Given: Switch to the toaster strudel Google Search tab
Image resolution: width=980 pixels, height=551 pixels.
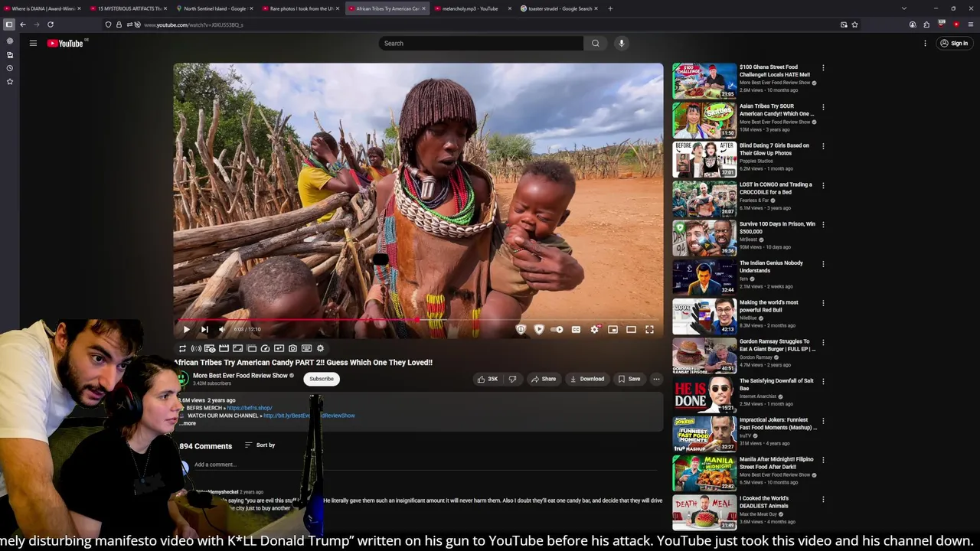Looking at the screenshot, I should click(x=560, y=8).
